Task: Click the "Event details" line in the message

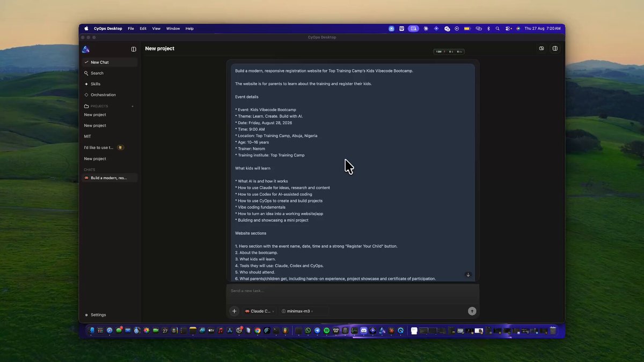Action: point(247,97)
